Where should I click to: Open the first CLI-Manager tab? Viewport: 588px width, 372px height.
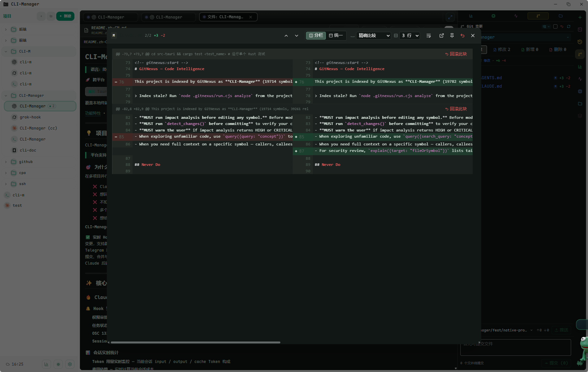coord(110,17)
